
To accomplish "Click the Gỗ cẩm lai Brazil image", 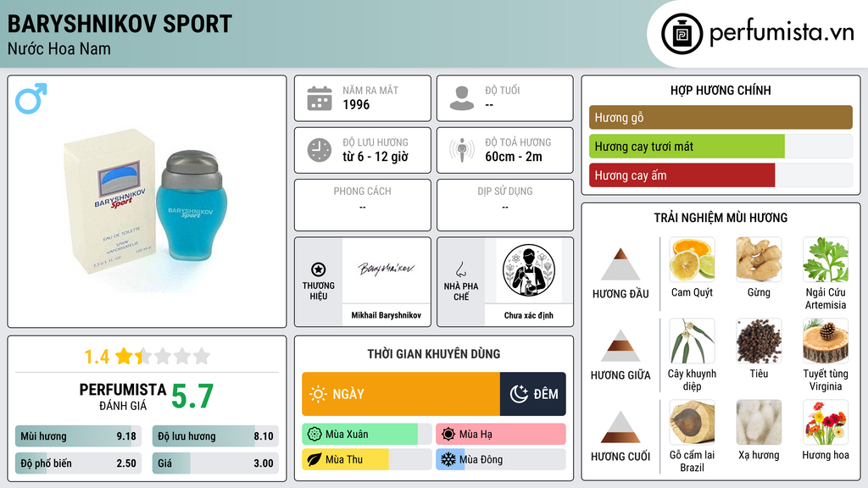I will [692, 422].
